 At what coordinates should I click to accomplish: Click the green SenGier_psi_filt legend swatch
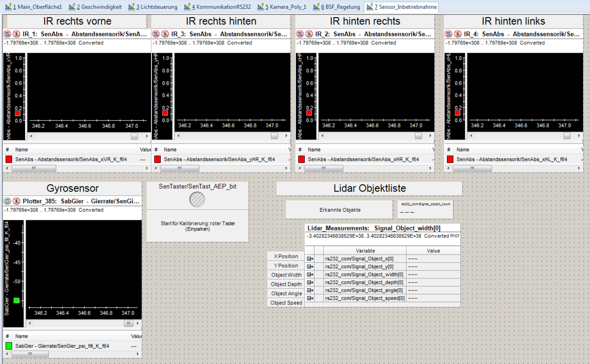(x=9, y=346)
